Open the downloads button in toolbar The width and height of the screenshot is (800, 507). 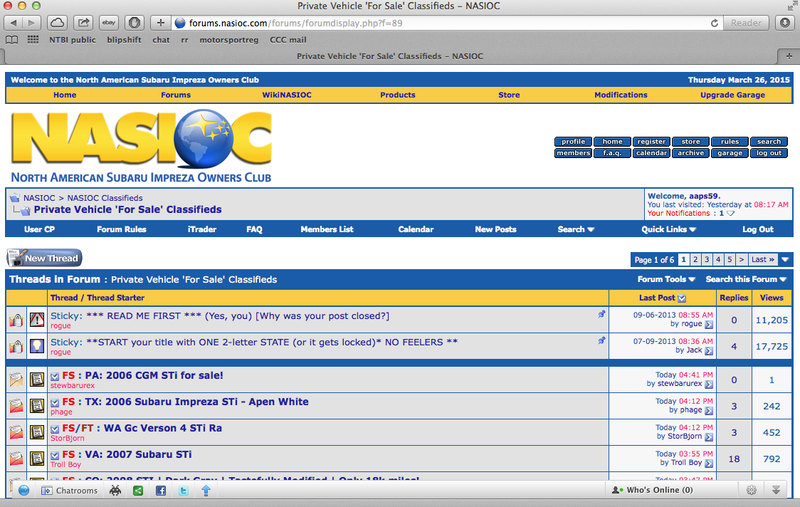pos(785,23)
